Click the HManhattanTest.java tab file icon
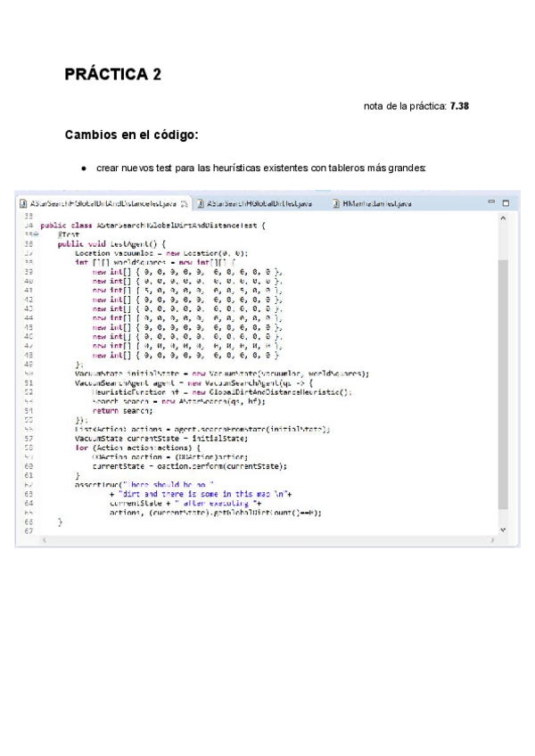535x756 pixels. [336, 204]
